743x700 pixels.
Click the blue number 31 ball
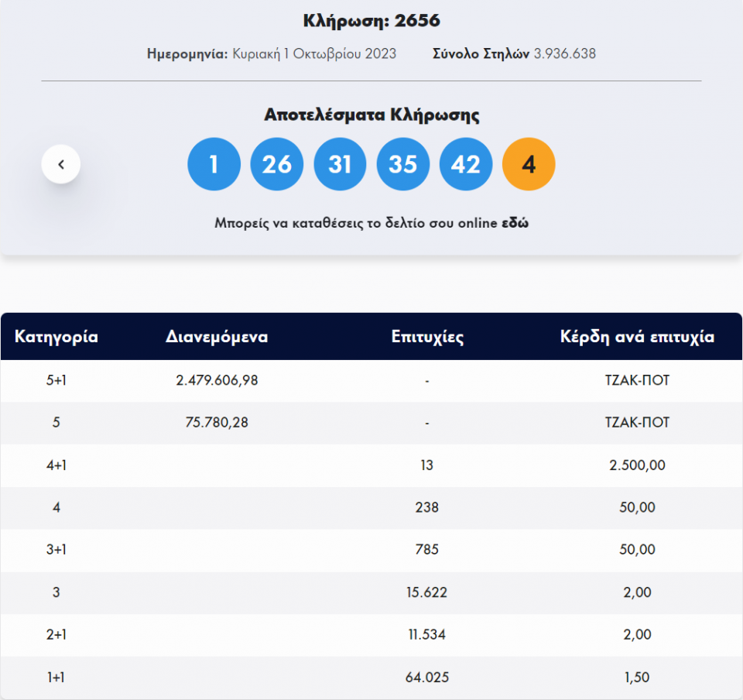(x=340, y=164)
